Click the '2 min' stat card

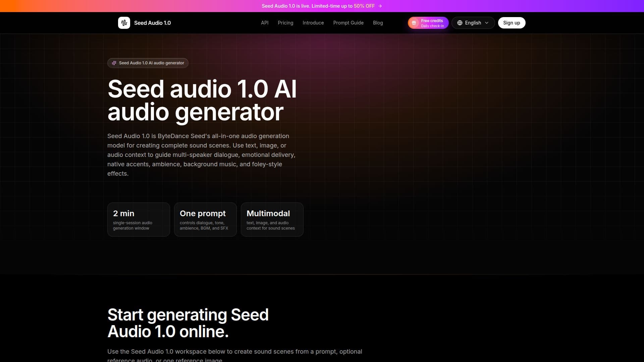[139, 220]
